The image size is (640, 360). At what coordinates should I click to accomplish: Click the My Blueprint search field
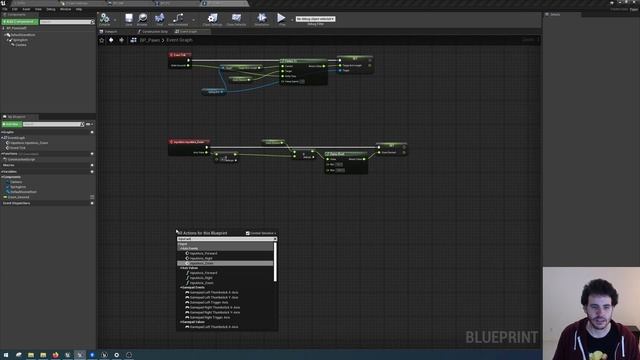click(53, 124)
